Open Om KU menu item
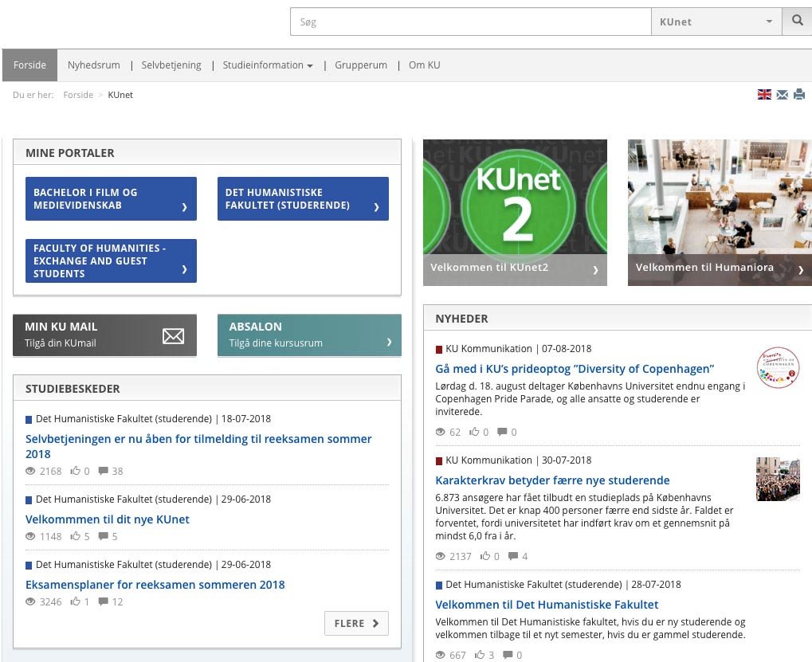Image resolution: width=812 pixels, height=662 pixels. pyautogui.click(x=424, y=65)
